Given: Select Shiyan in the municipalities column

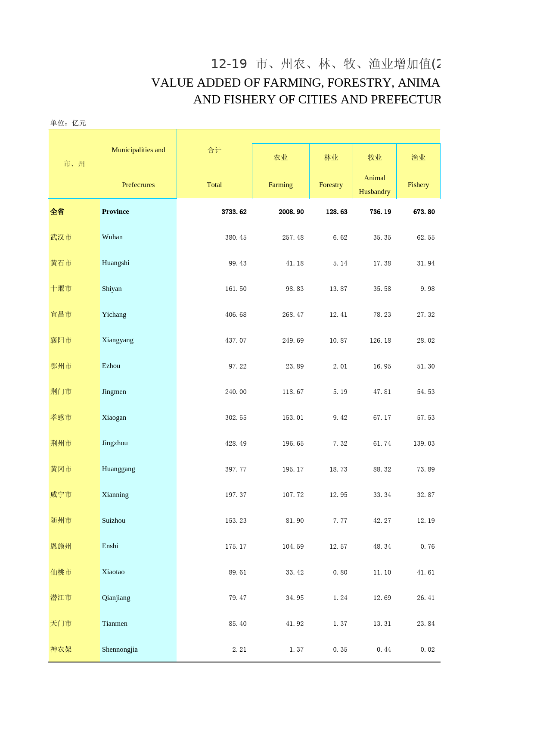Looking at the screenshot, I should [112, 289].
